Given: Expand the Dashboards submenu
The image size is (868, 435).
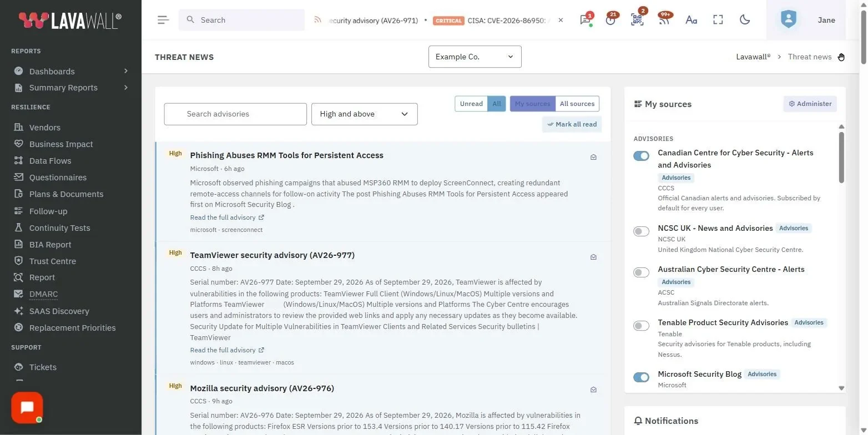Looking at the screenshot, I should click(71, 71).
